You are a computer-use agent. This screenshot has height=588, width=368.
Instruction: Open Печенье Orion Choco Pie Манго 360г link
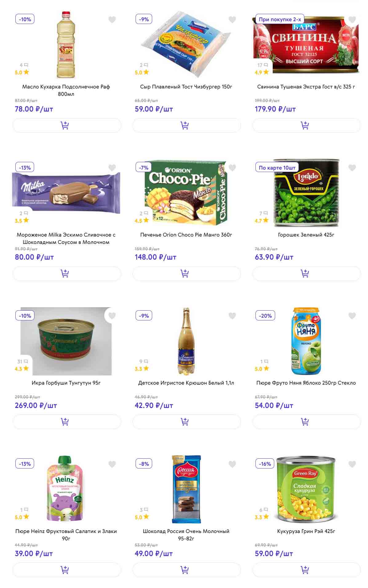click(x=186, y=235)
